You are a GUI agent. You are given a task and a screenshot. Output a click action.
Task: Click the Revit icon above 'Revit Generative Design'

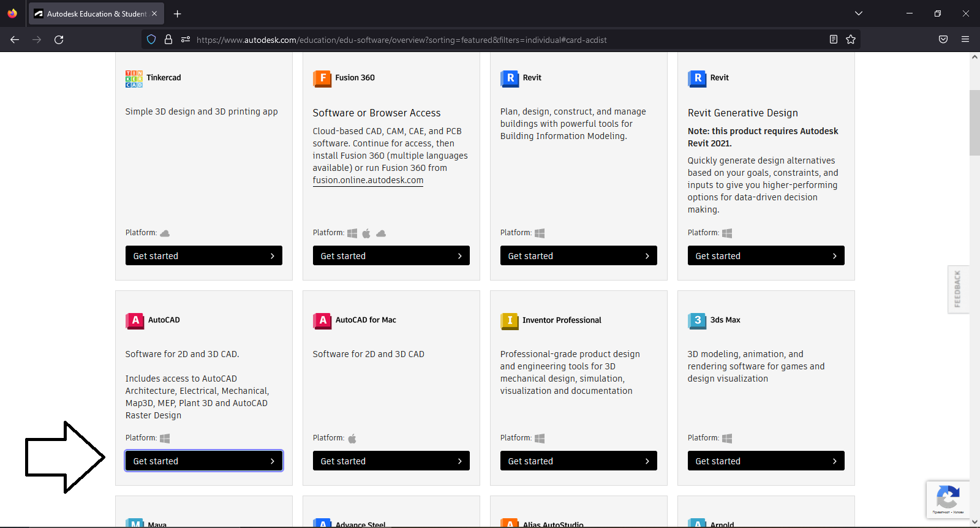(697, 78)
